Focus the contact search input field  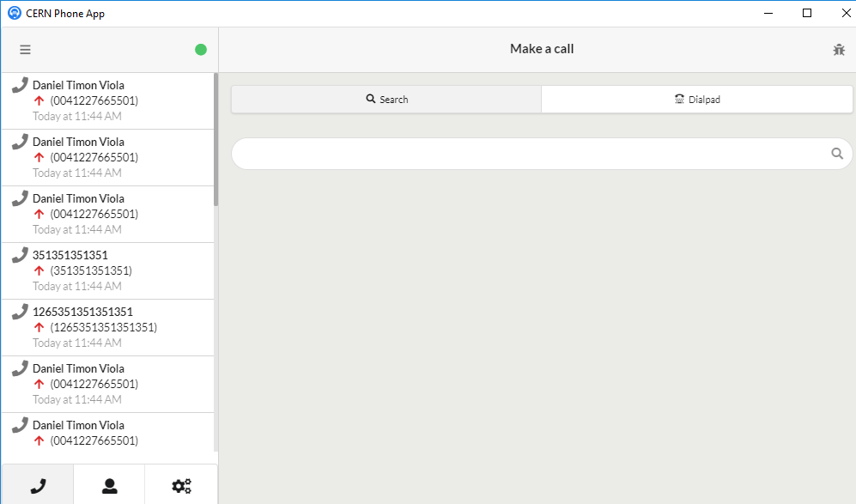pos(528,154)
